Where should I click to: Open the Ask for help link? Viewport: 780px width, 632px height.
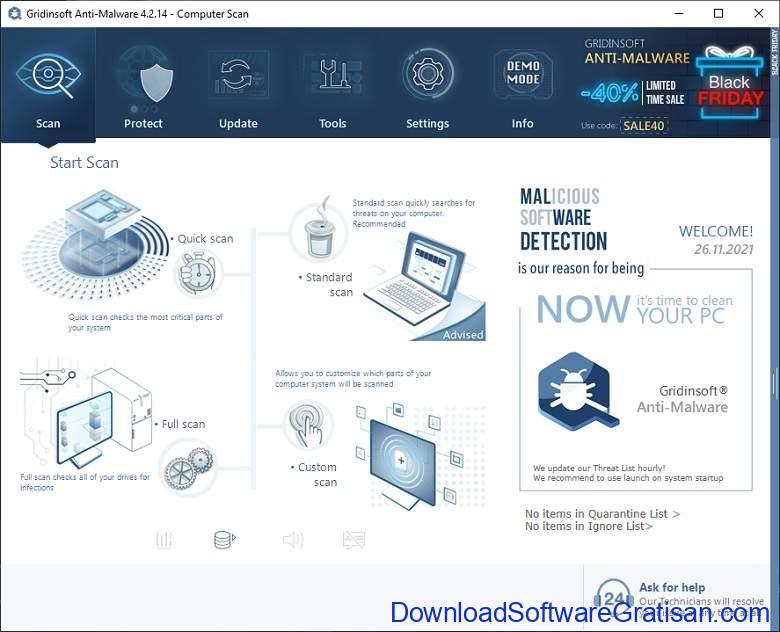point(672,587)
